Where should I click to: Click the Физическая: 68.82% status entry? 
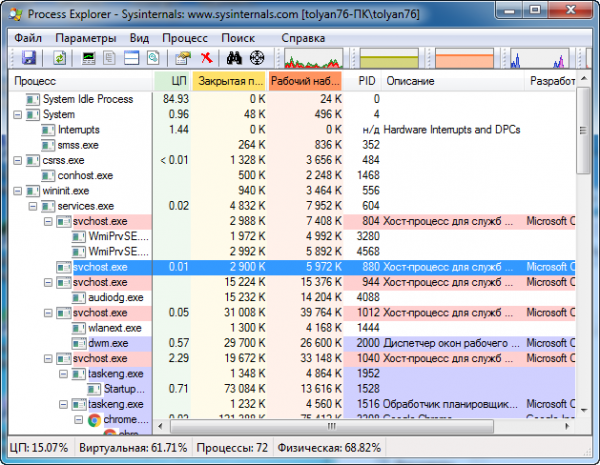click(x=329, y=448)
